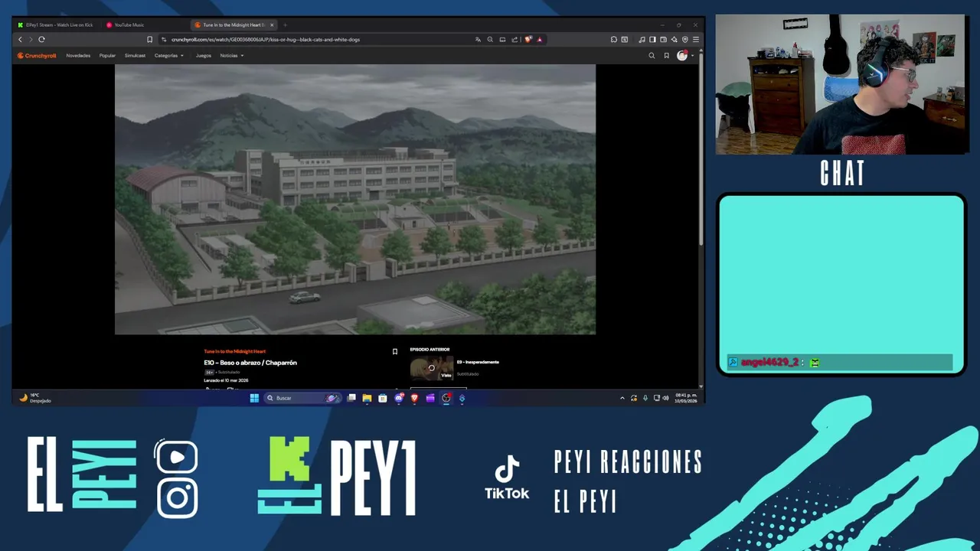Open Brave browser taskbar icon
This screenshot has width=980, height=551.
(414, 398)
